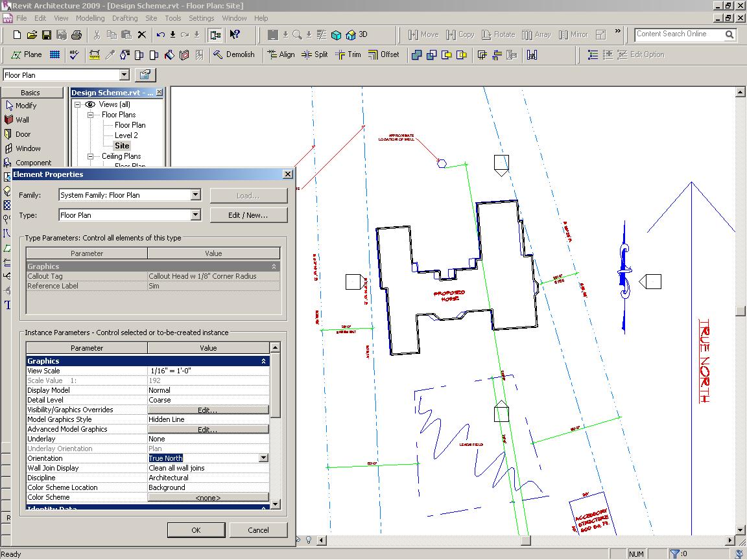
Task: Activate the Split tool
Action: (x=314, y=55)
